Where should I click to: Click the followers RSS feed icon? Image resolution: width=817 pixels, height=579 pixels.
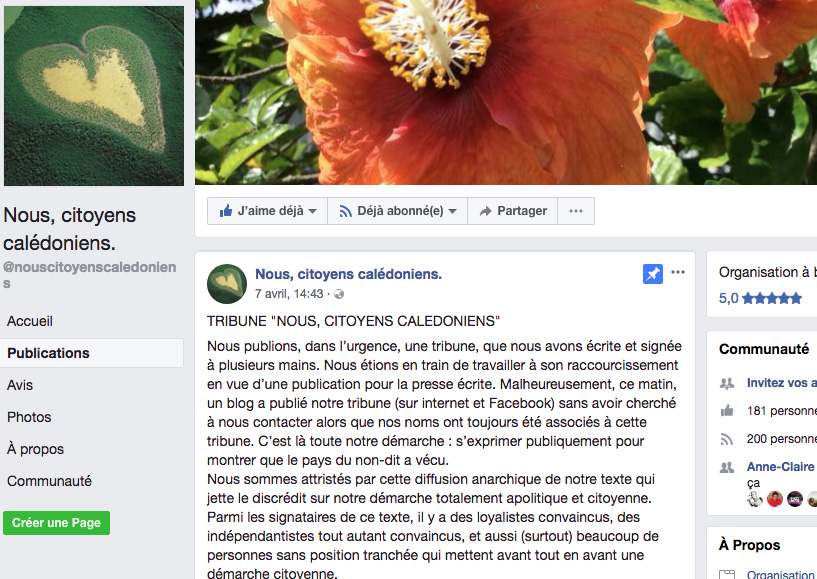[x=727, y=439]
